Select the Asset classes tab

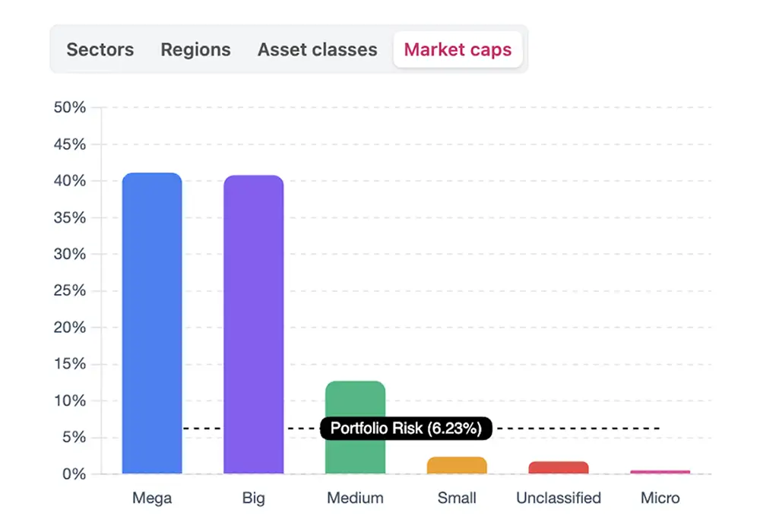pos(317,49)
